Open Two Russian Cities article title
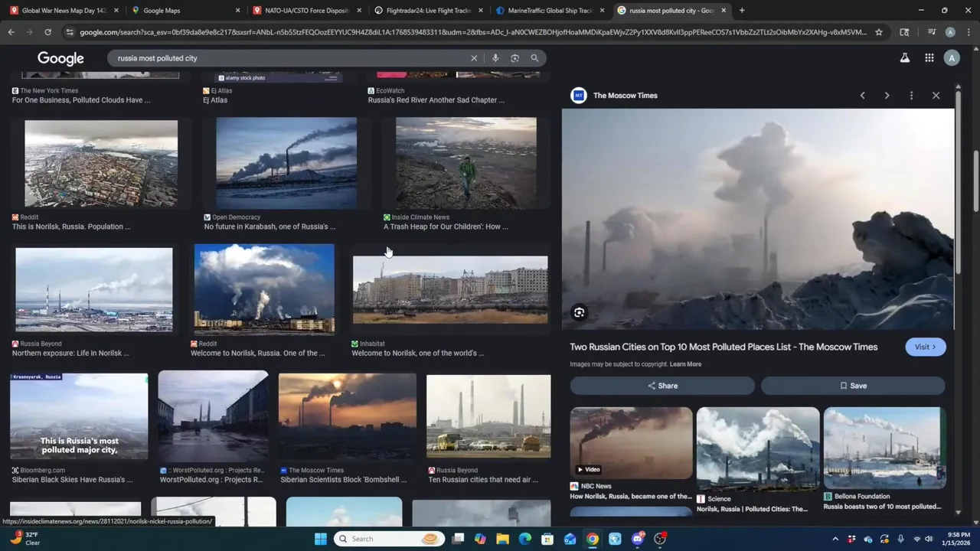This screenshot has width=980, height=551. (x=724, y=347)
